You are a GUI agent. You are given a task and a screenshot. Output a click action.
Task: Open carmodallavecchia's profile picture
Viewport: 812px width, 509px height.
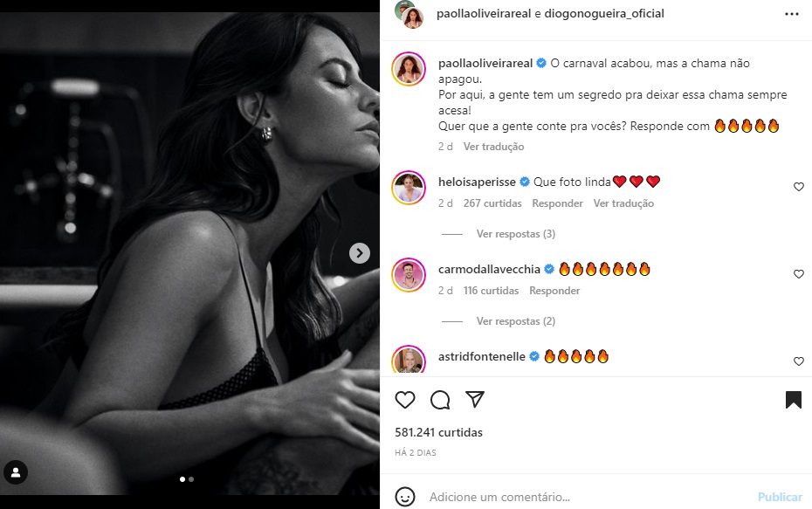(409, 274)
